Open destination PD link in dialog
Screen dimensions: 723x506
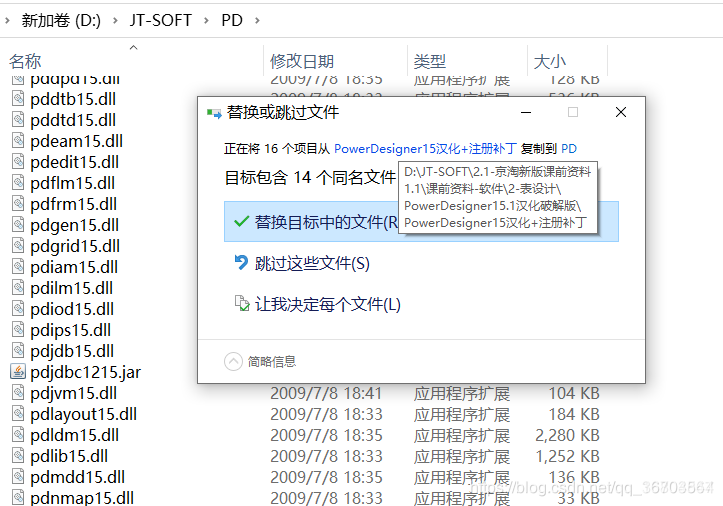(569, 149)
